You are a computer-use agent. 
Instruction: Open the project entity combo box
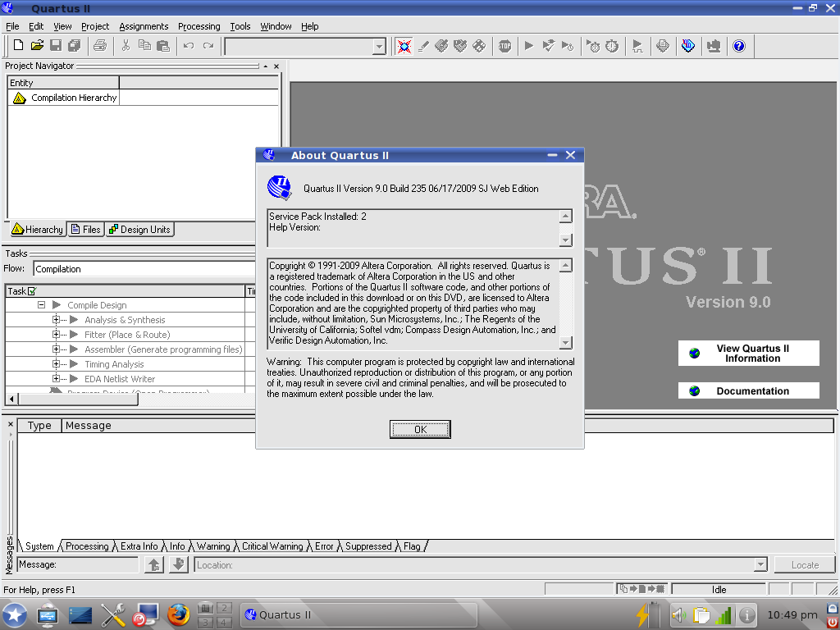(305, 46)
